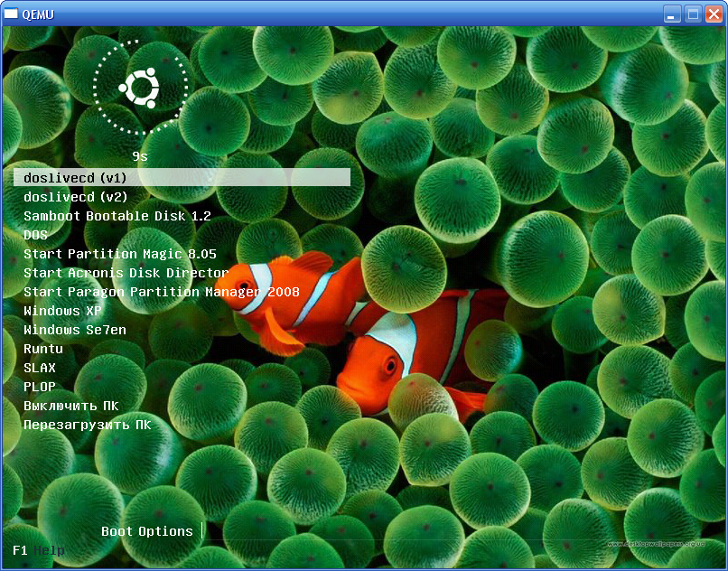Viewport: 728px width, 571px height.
Task: Close the QEMU window
Action: [714, 14]
